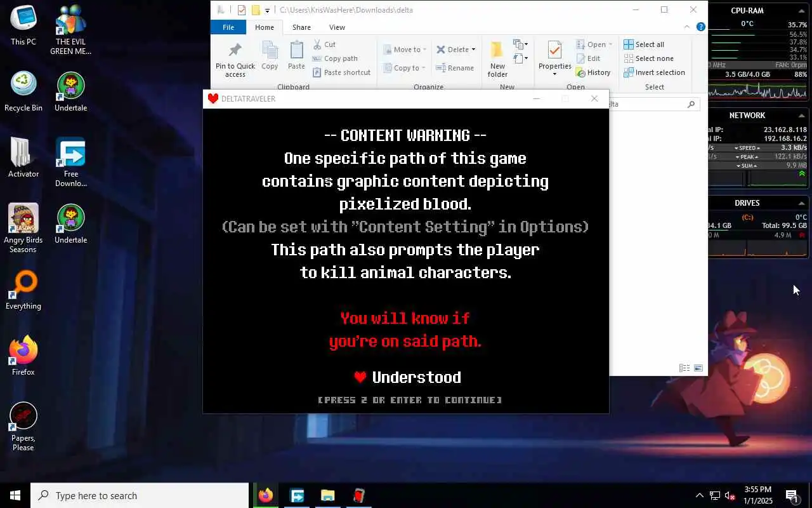Image resolution: width=812 pixels, height=508 pixels.
Task: Click Select all in Explorer ribbon
Action: (644, 44)
